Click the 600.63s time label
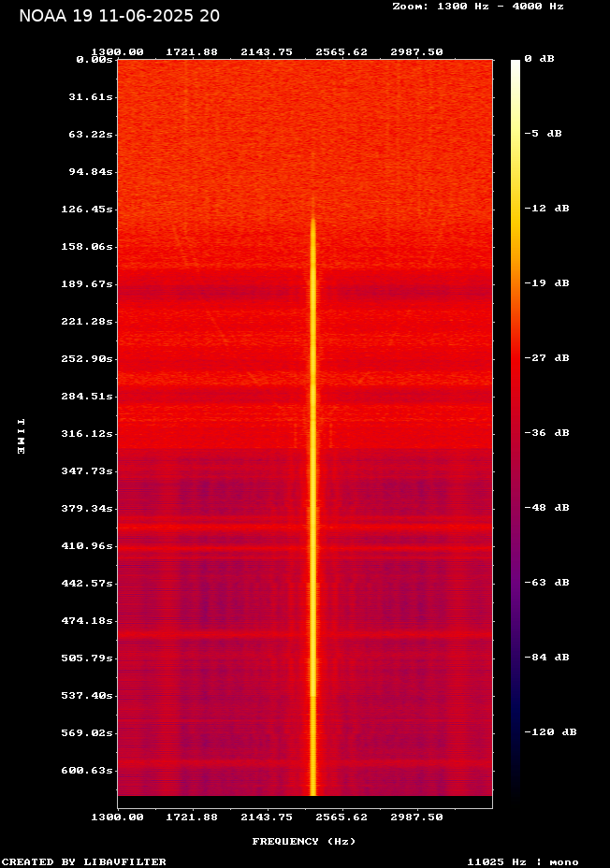 pos(87,771)
